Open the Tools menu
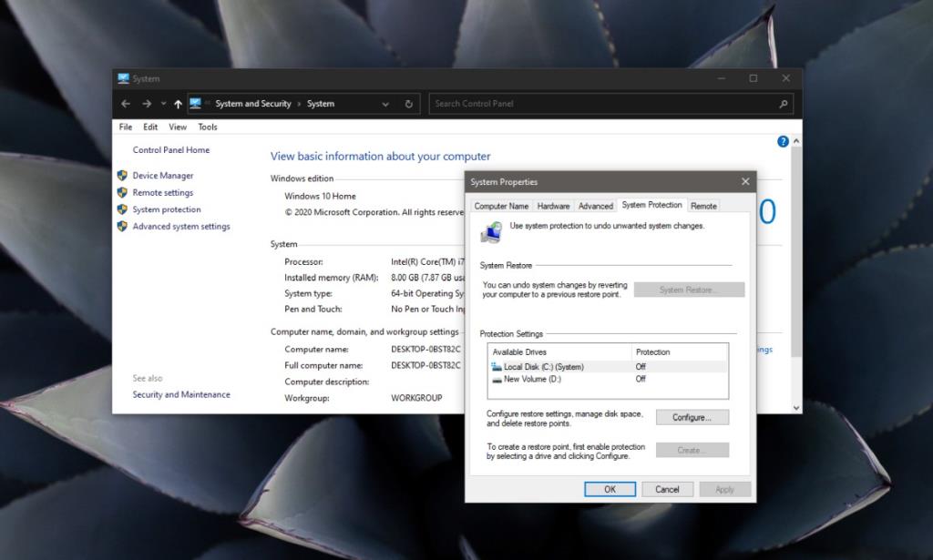 point(207,127)
